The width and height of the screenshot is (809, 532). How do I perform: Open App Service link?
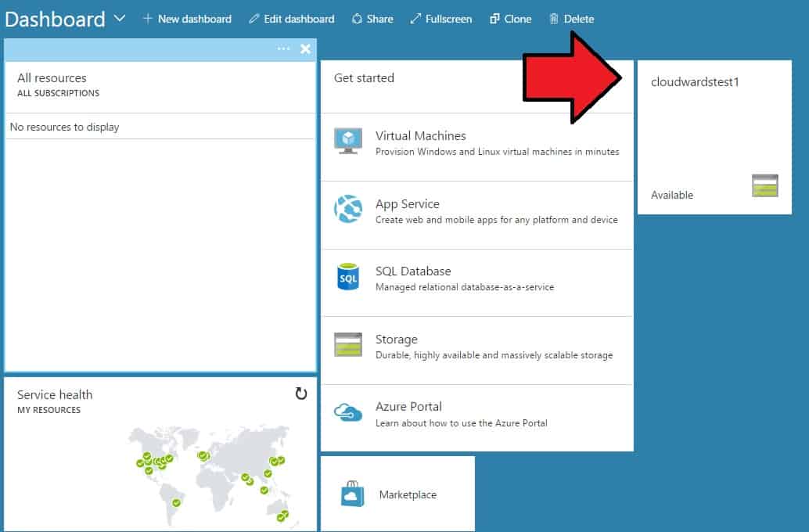(407, 204)
